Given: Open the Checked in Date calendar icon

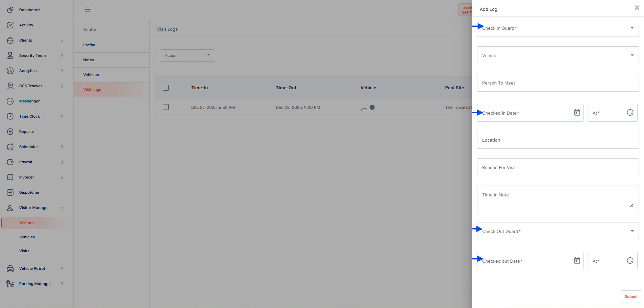Looking at the screenshot, I should [x=577, y=113].
